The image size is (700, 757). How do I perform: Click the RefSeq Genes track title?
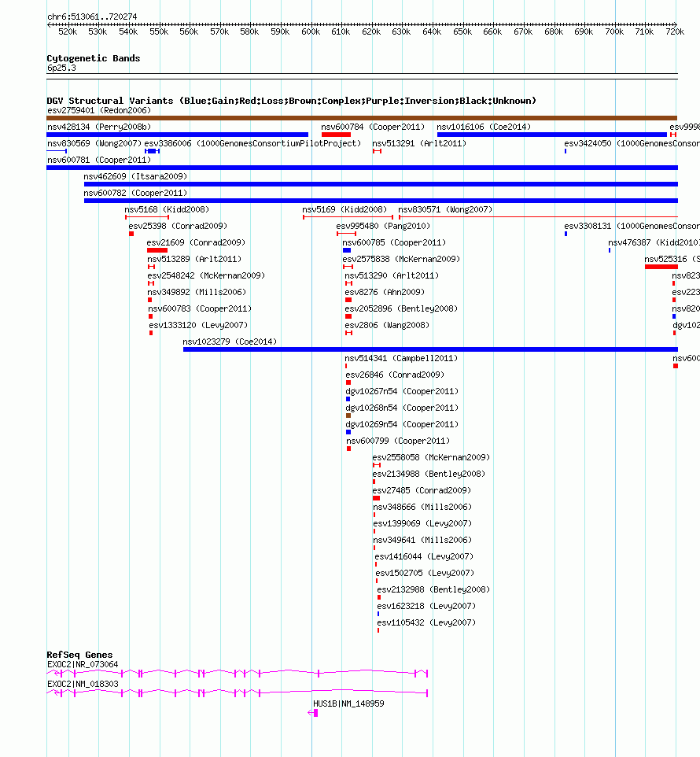pyautogui.click(x=79, y=655)
